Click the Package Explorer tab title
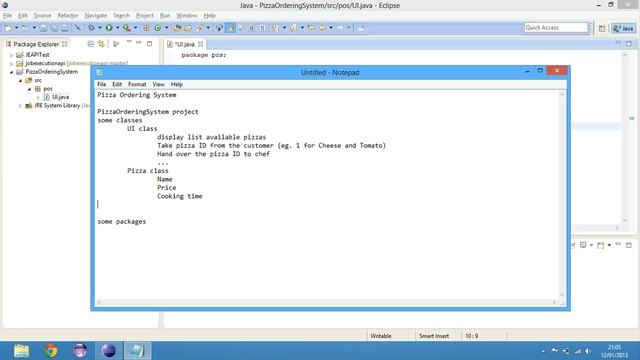 pos(36,44)
